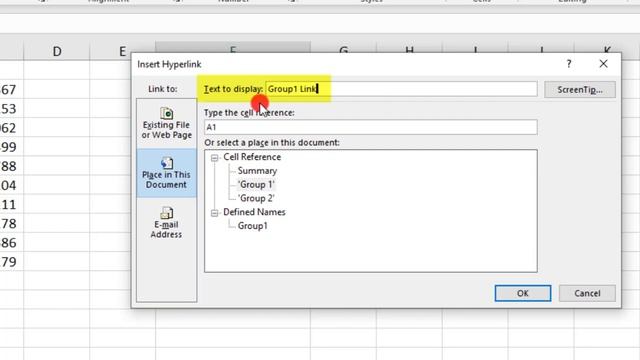Open the ScreenTip dialog
Image resolution: width=640 pixels, height=360 pixels.
[x=580, y=89]
